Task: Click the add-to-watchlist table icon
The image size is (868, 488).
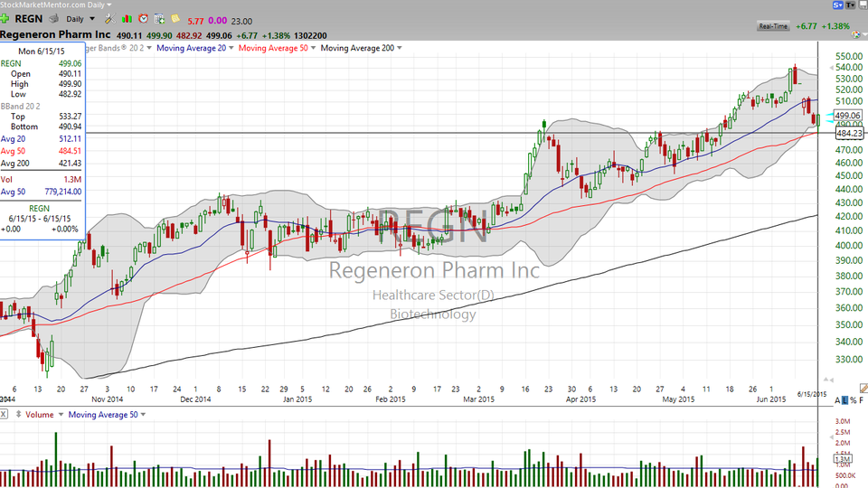Action: point(159,19)
